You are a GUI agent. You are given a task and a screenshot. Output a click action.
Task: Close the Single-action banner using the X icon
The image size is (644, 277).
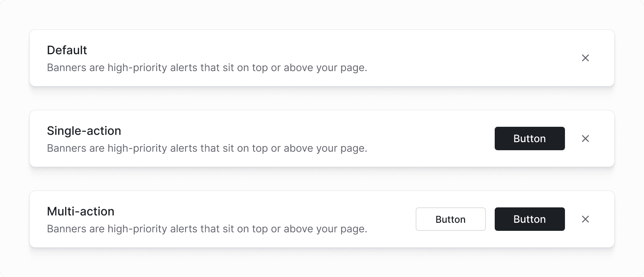pos(585,138)
